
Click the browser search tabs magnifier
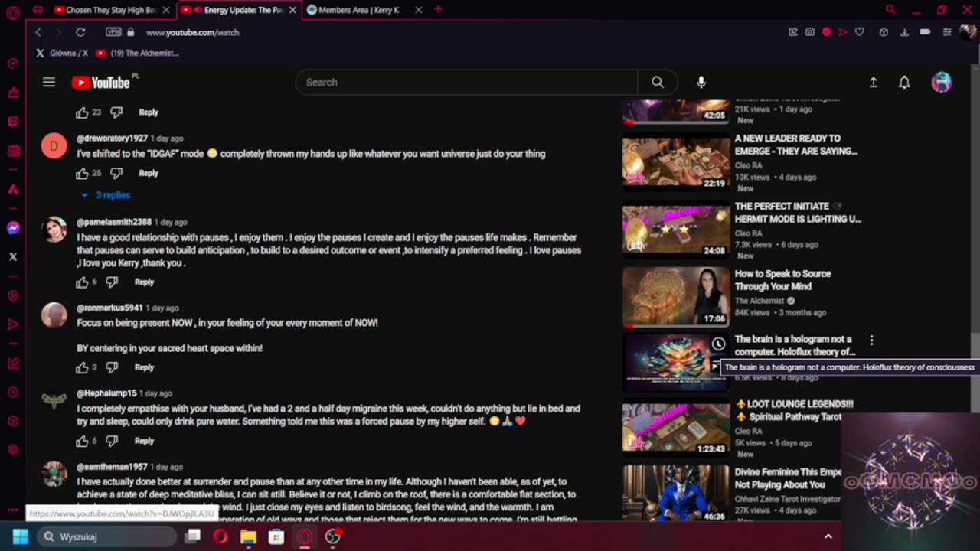pos(890,10)
